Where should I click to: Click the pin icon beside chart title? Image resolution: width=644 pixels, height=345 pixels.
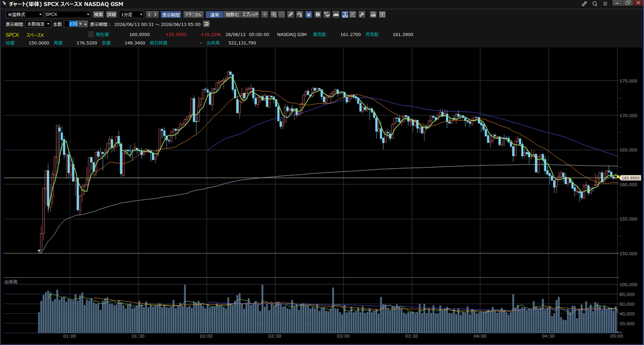[x=4, y=4]
